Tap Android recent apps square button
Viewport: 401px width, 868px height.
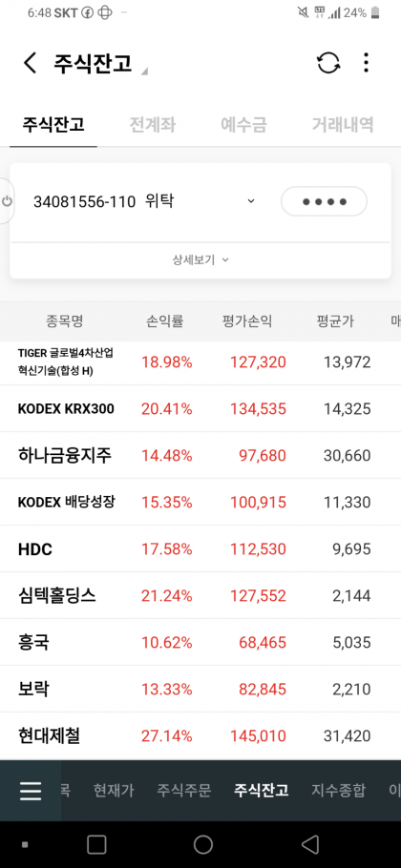96,845
